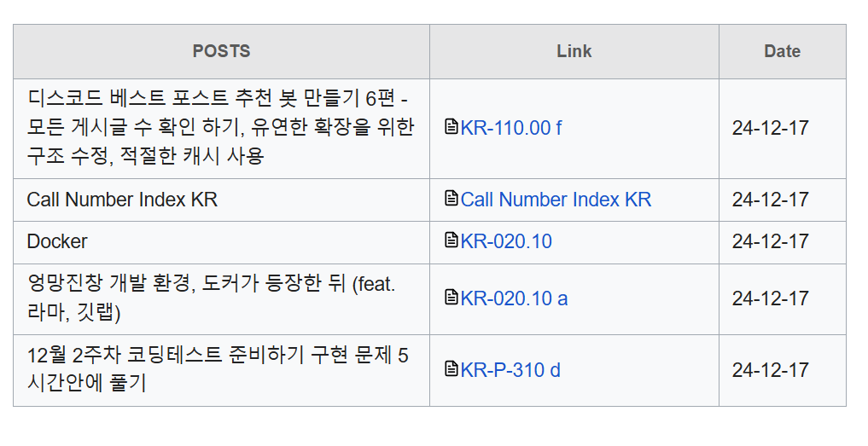
Task: Click the page icon beside Call Number Index KR link
Action: pyautogui.click(x=451, y=198)
